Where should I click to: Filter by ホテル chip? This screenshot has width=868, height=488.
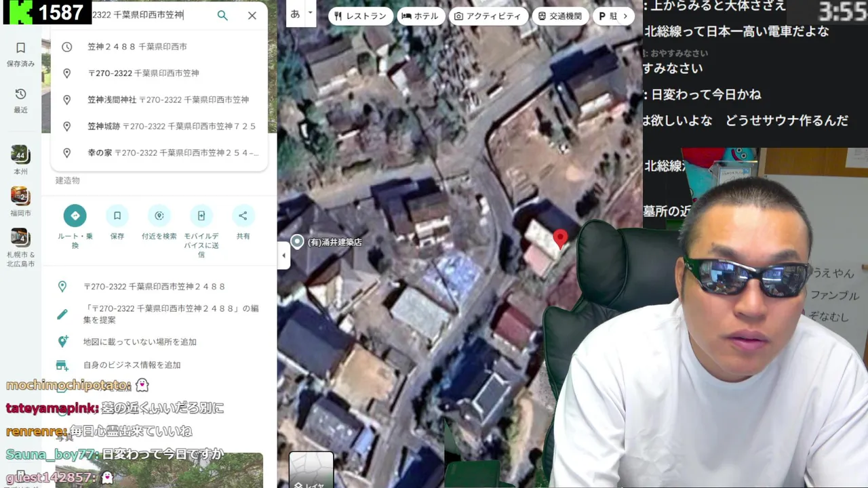coord(420,16)
